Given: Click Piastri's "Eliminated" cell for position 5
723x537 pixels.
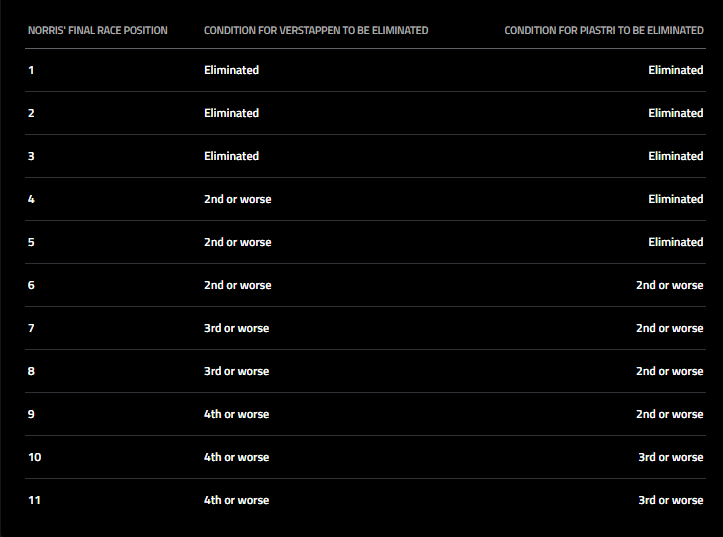Looking at the screenshot, I should pyautogui.click(x=675, y=242).
